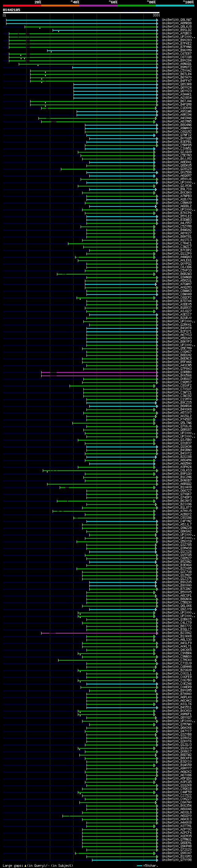Open hit UniRef100_A3AAK1
Image resolution: width=197 pixels, height=868 pixels.
point(176,94)
